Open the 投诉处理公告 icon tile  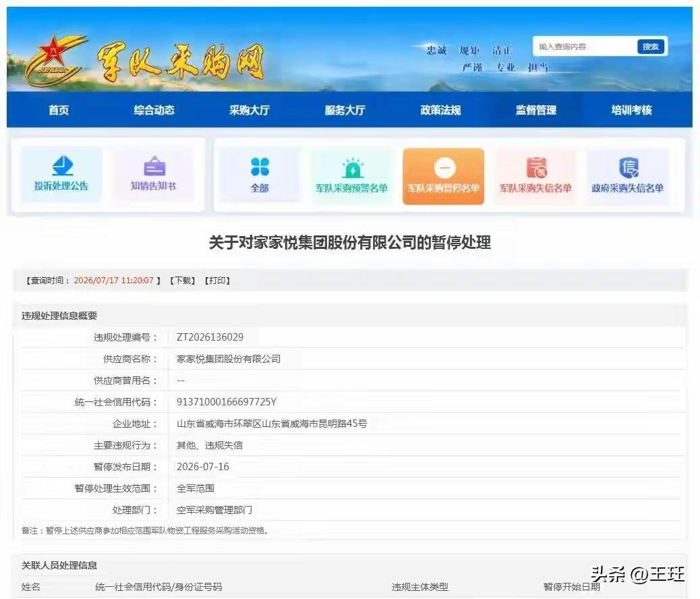[x=61, y=173]
